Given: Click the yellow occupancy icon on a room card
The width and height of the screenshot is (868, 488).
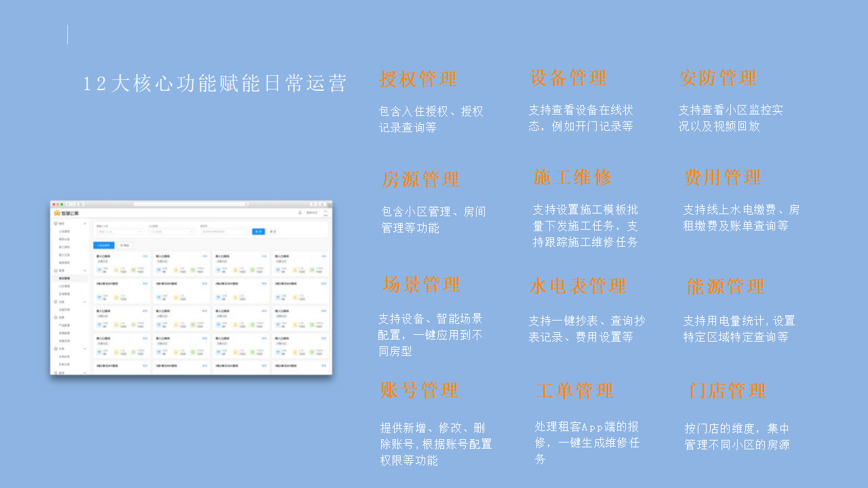Looking at the screenshot, I should point(117,270).
